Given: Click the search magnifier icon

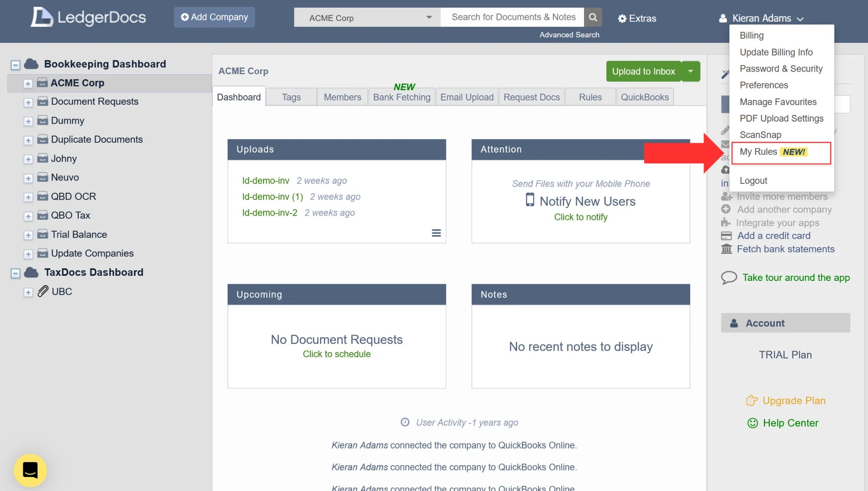Looking at the screenshot, I should (x=593, y=17).
